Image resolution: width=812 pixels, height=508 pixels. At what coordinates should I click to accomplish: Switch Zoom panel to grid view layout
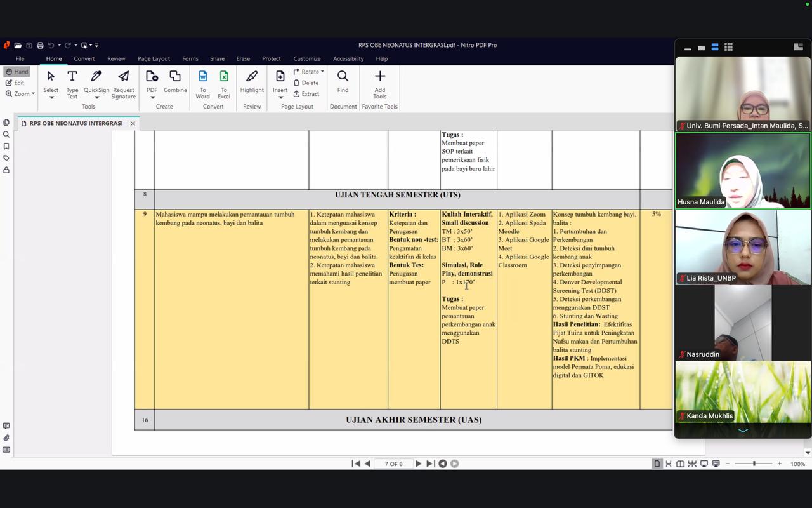pyautogui.click(x=728, y=47)
